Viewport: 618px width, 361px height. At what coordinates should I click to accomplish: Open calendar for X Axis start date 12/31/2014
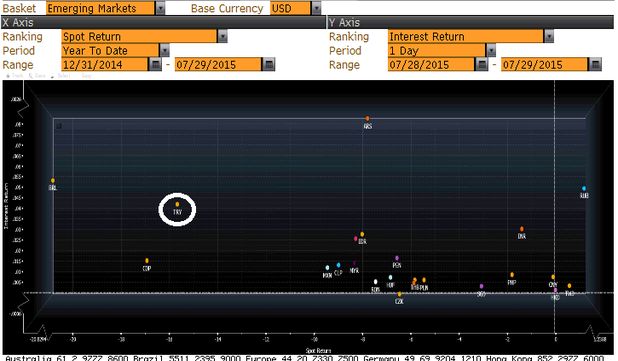[155, 64]
